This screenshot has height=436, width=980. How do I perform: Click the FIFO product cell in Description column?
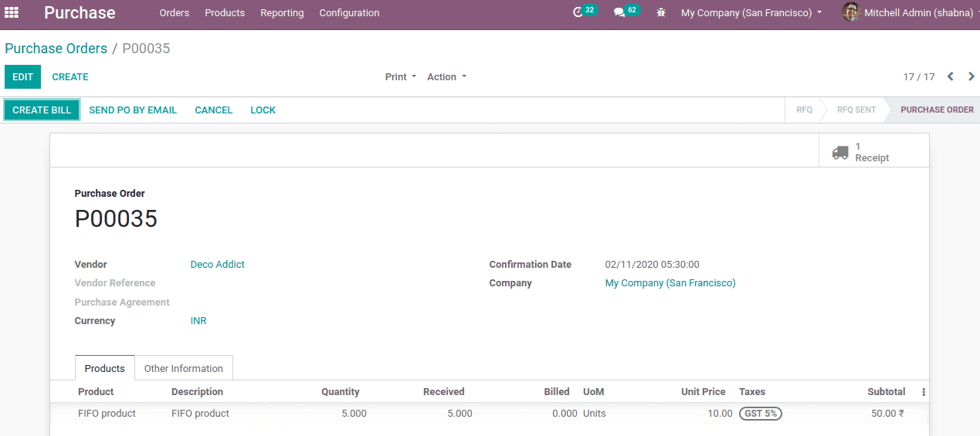click(x=200, y=414)
